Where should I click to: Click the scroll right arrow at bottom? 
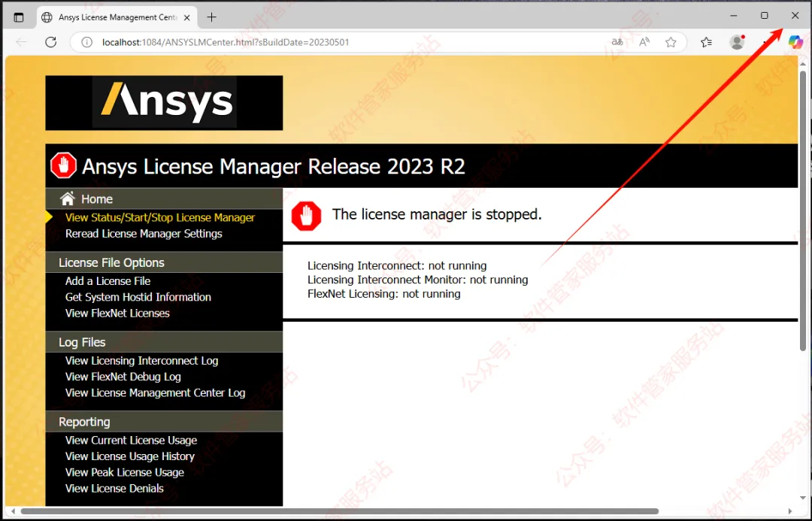(x=789, y=511)
